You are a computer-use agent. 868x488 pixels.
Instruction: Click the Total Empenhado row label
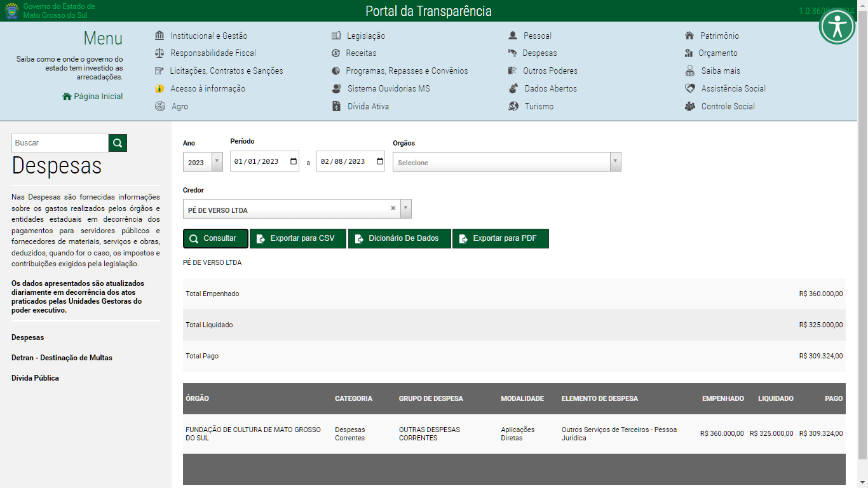(212, 294)
